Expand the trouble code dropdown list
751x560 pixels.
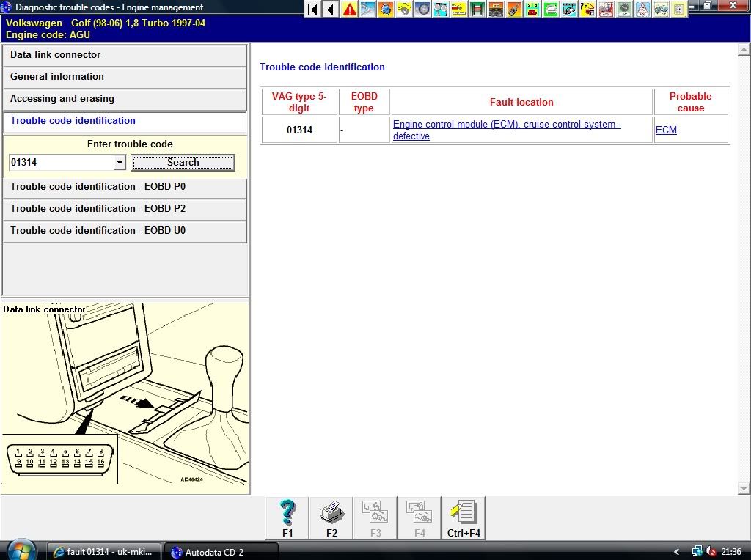120,163
